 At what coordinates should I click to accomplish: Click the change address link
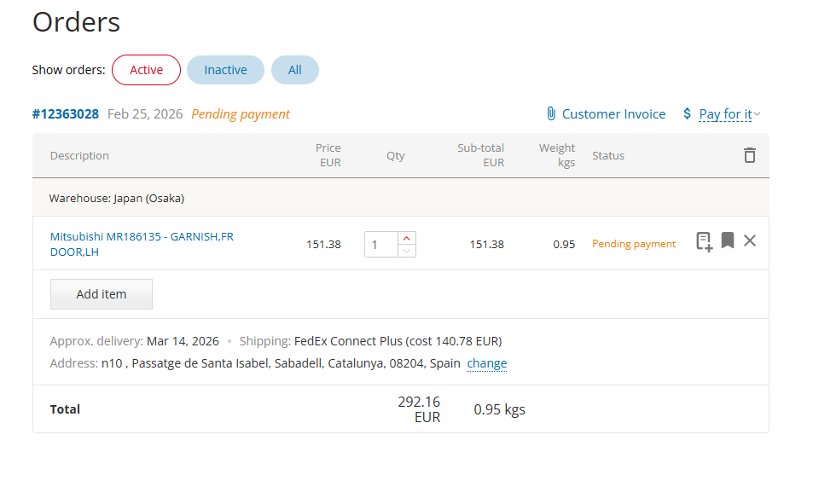(486, 363)
